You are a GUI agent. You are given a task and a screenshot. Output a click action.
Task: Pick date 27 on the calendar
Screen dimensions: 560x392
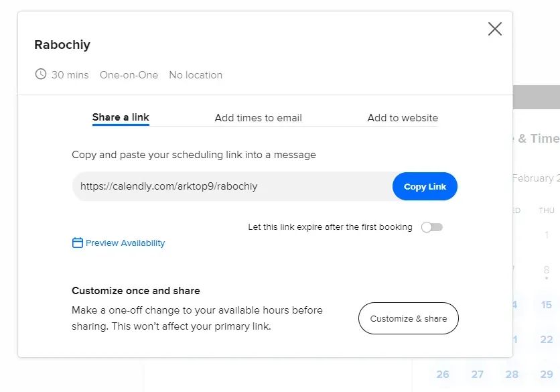(478, 375)
